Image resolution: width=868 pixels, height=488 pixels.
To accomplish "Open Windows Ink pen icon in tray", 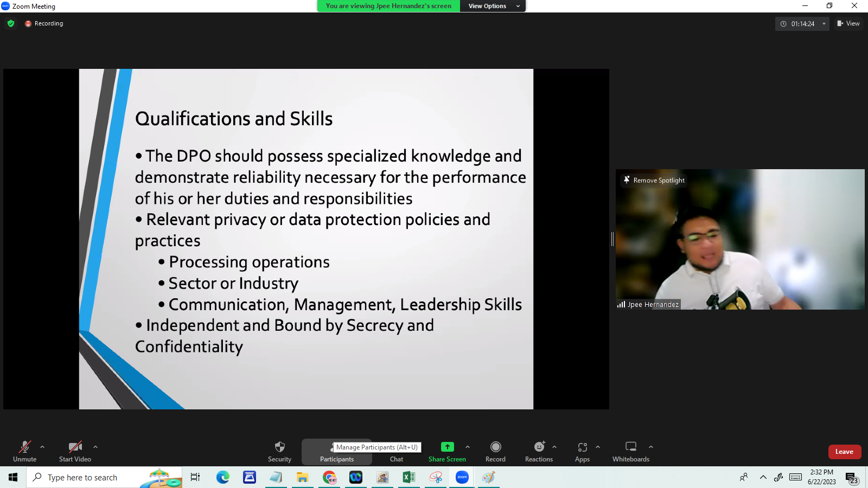I will [x=778, y=477].
